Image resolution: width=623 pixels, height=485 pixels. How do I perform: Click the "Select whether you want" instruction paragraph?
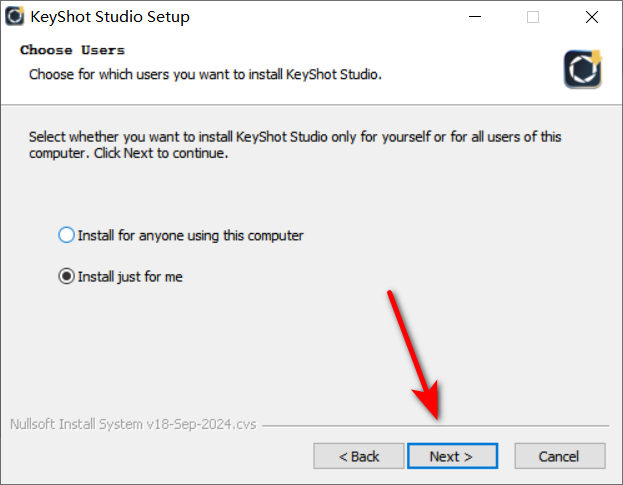pyautogui.click(x=295, y=145)
